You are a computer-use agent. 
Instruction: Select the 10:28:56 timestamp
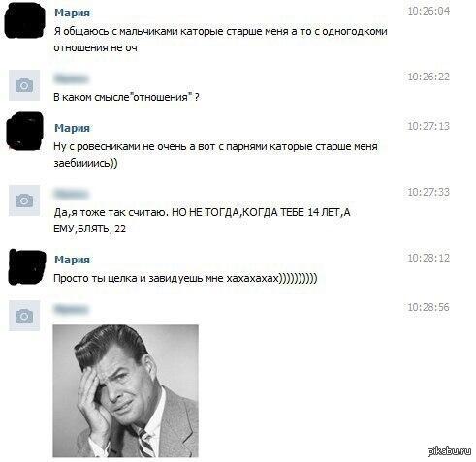[x=428, y=307]
